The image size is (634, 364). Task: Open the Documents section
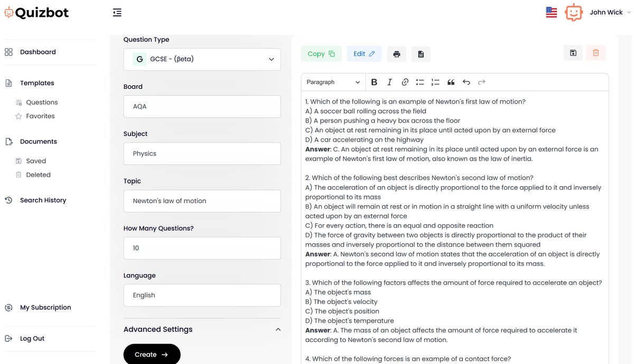click(x=38, y=142)
